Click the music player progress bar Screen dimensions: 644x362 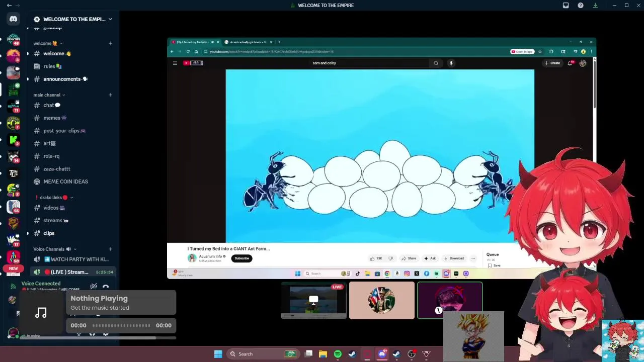121,325
